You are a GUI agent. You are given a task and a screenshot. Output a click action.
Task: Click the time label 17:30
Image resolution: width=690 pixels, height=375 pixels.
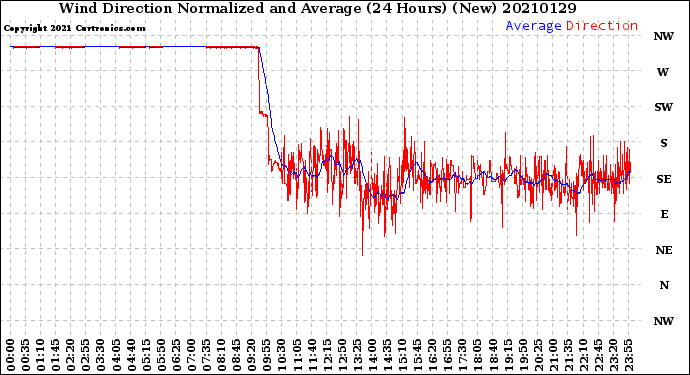pos(462,355)
